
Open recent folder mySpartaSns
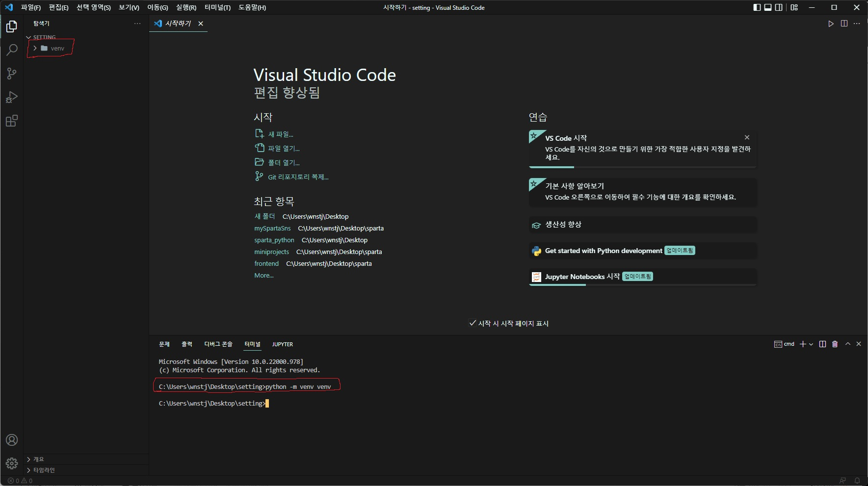(272, 229)
